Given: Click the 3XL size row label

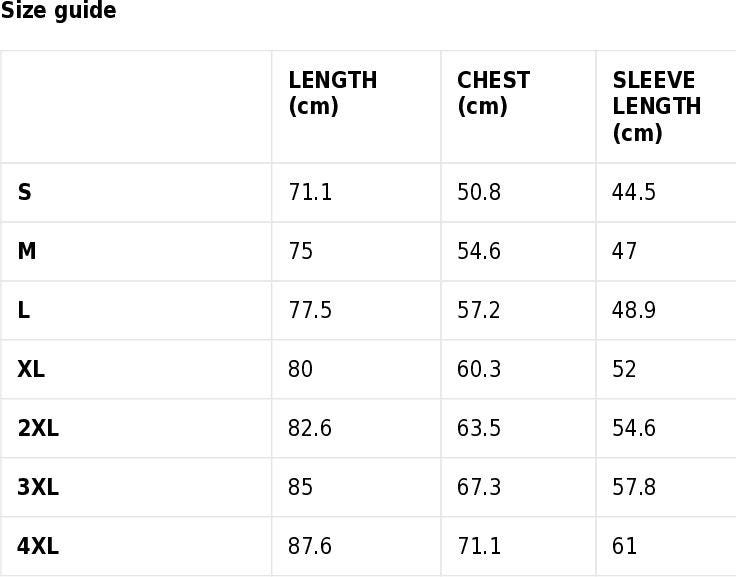Looking at the screenshot, I should click(38, 487).
